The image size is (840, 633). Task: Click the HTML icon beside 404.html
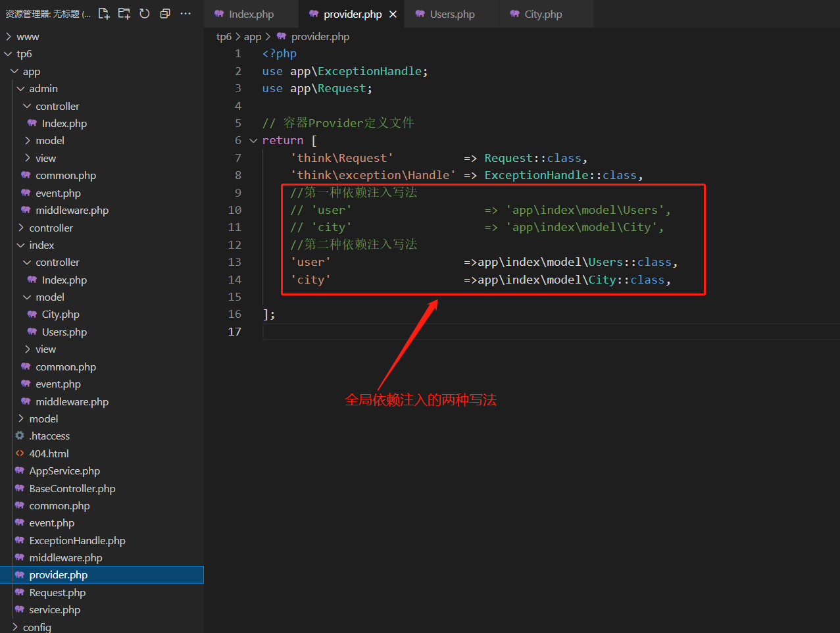(x=20, y=453)
